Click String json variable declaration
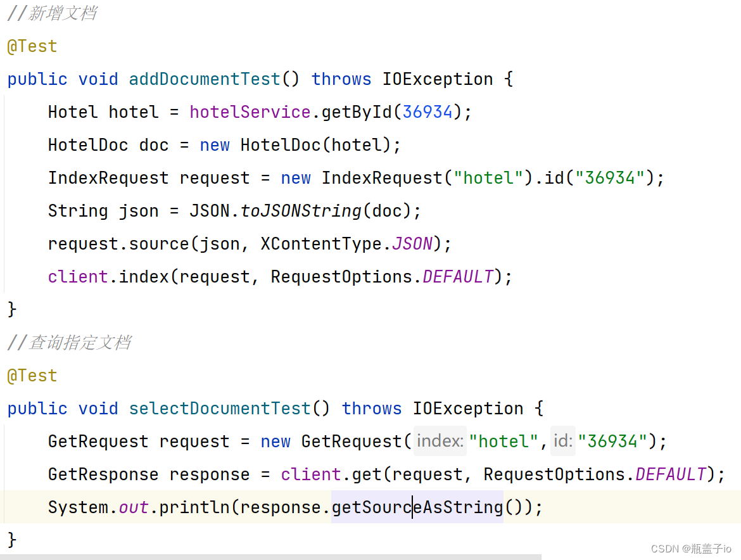 [x=103, y=211]
